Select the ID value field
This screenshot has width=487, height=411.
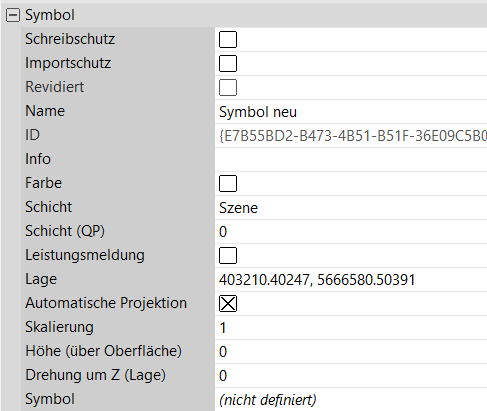351,136
